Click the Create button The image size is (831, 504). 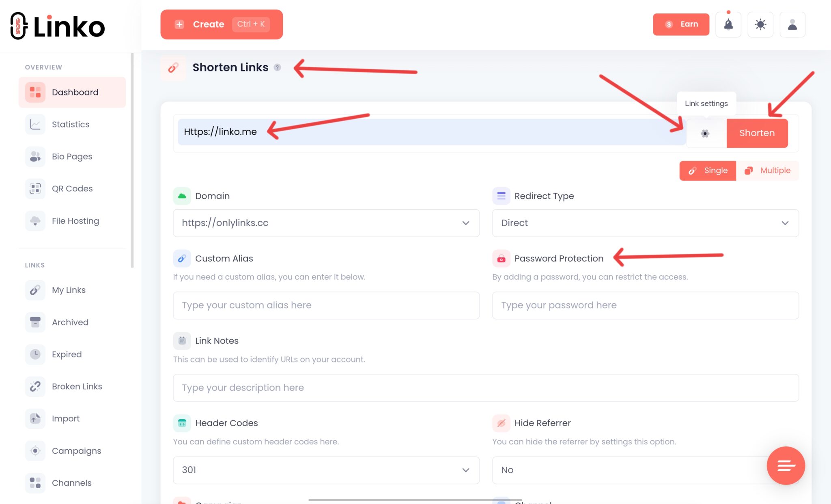[222, 24]
